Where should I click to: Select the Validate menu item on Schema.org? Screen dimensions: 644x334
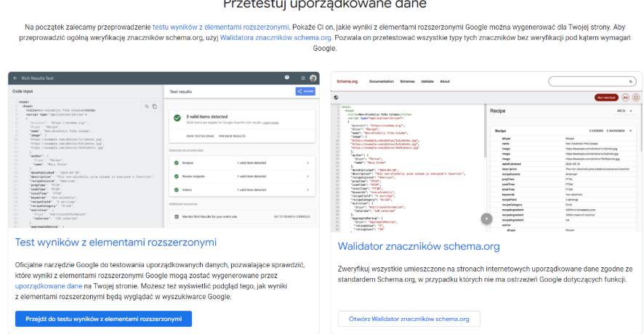pyautogui.click(x=427, y=81)
